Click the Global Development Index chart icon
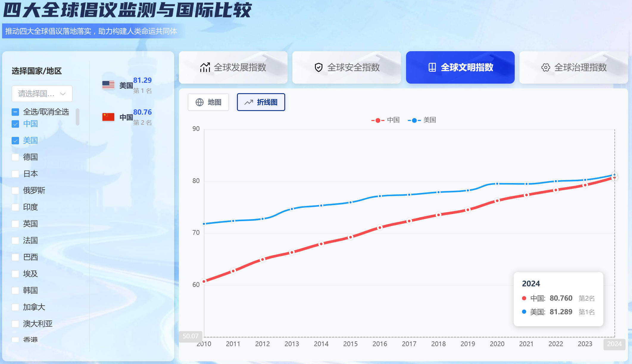 [205, 68]
